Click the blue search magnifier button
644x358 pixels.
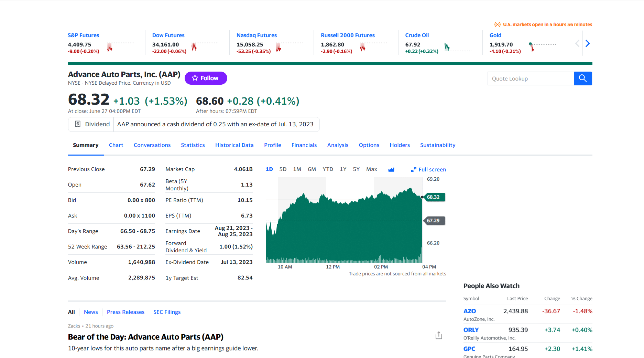pyautogui.click(x=582, y=78)
